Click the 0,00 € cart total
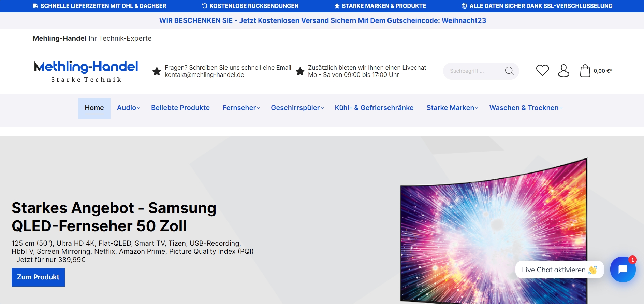 [x=603, y=71]
